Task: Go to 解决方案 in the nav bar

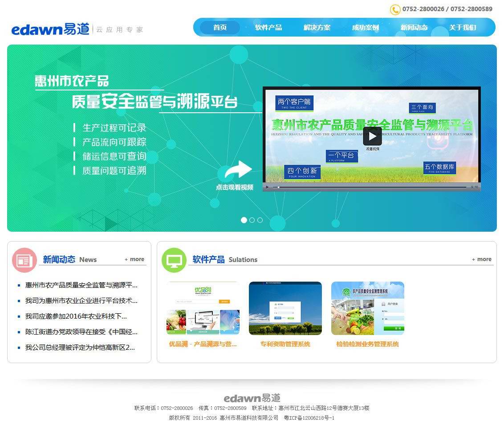Action: 317,27
